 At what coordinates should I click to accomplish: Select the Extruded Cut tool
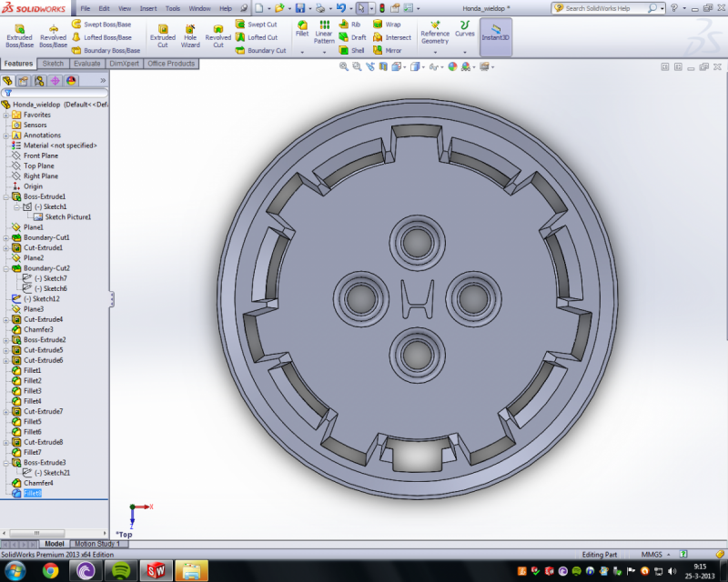tap(163, 36)
